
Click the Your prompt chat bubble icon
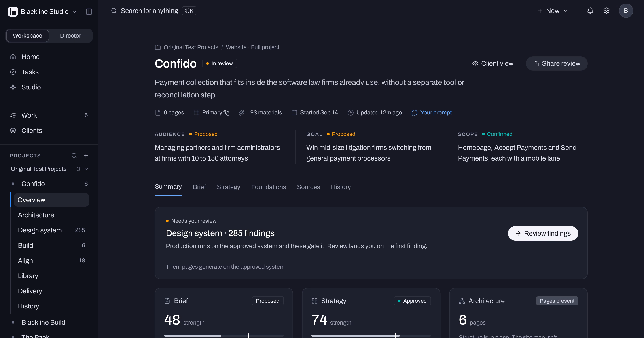[415, 113]
